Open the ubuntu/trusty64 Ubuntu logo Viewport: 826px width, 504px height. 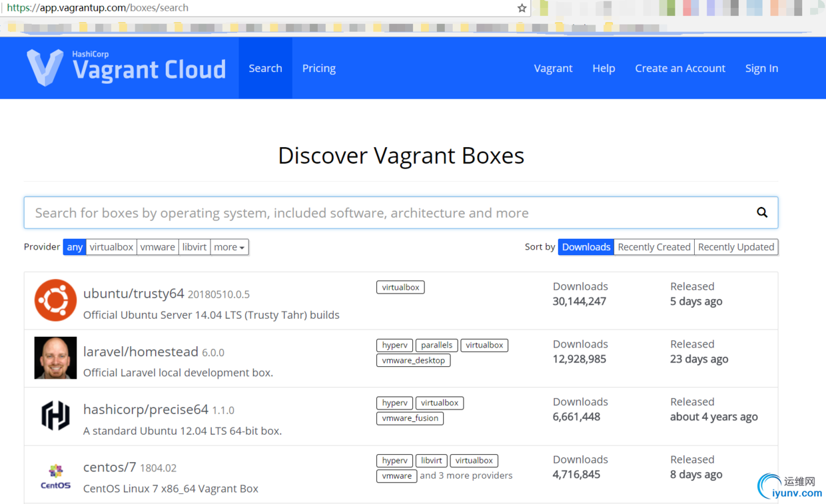point(55,300)
